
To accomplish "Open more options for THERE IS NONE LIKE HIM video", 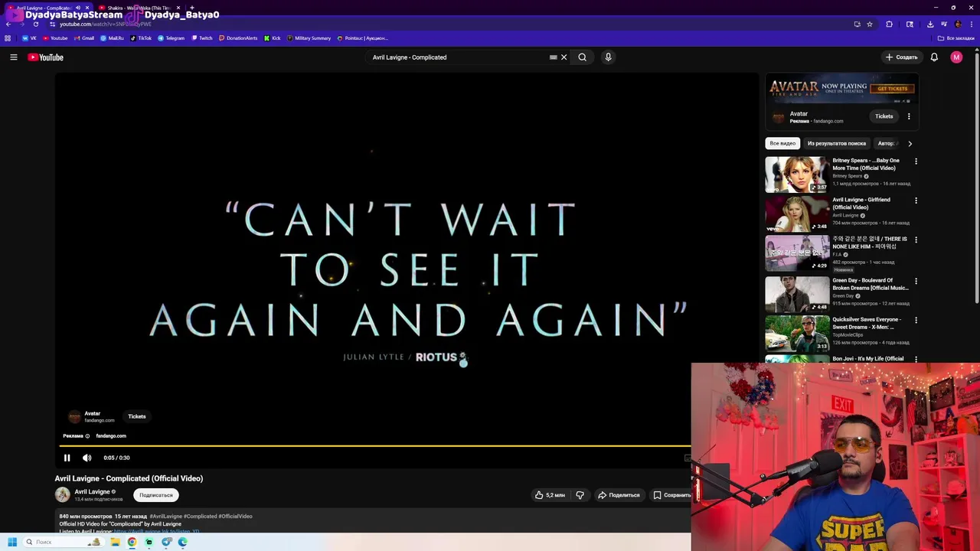I will click(x=916, y=240).
